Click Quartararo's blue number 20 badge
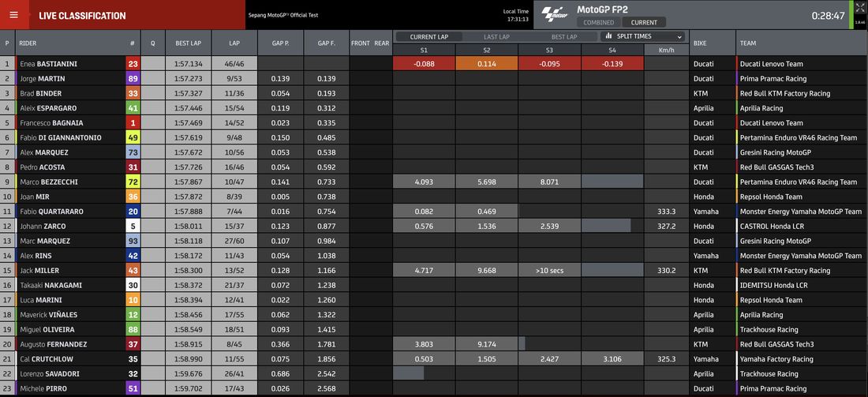This screenshot has height=397, width=868. [x=133, y=212]
